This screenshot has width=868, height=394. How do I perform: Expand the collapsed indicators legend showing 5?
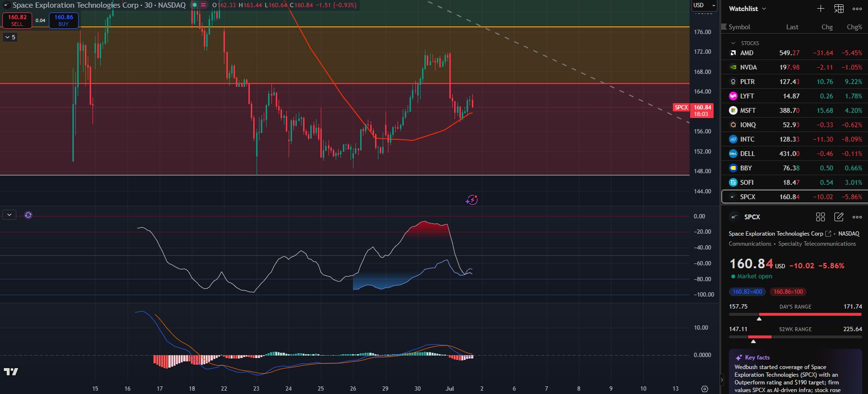click(10, 37)
